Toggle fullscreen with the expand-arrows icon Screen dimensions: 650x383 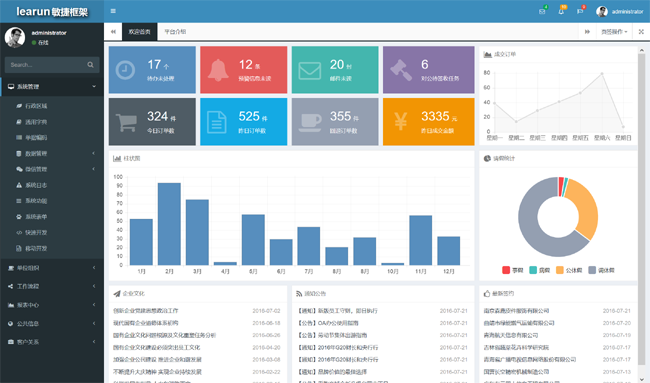[641, 32]
